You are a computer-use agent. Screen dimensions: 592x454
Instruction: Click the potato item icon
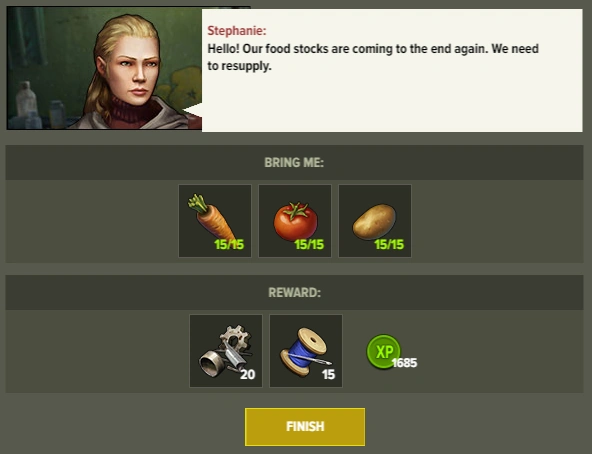tap(375, 221)
